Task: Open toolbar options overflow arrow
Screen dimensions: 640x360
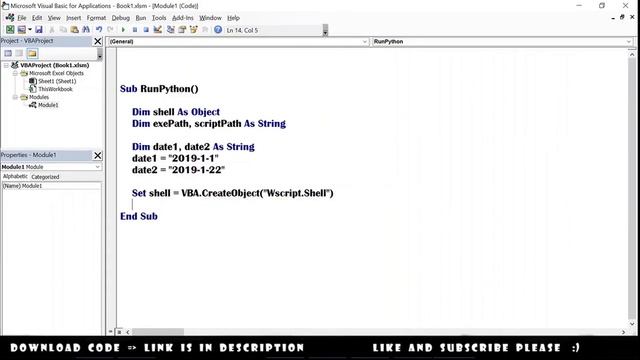Action: pyautogui.click(x=325, y=31)
